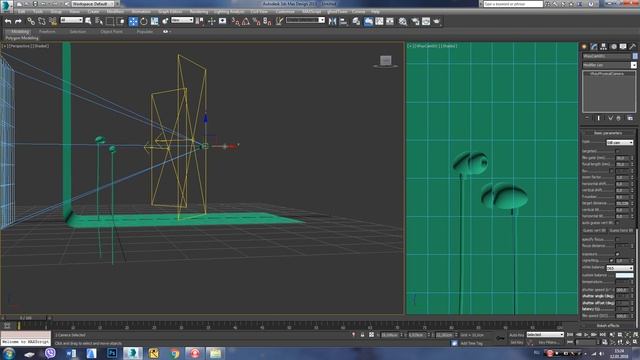Activate the Select and Move tool
The width and height of the screenshot is (640, 360).
pyautogui.click(x=133, y=21)
